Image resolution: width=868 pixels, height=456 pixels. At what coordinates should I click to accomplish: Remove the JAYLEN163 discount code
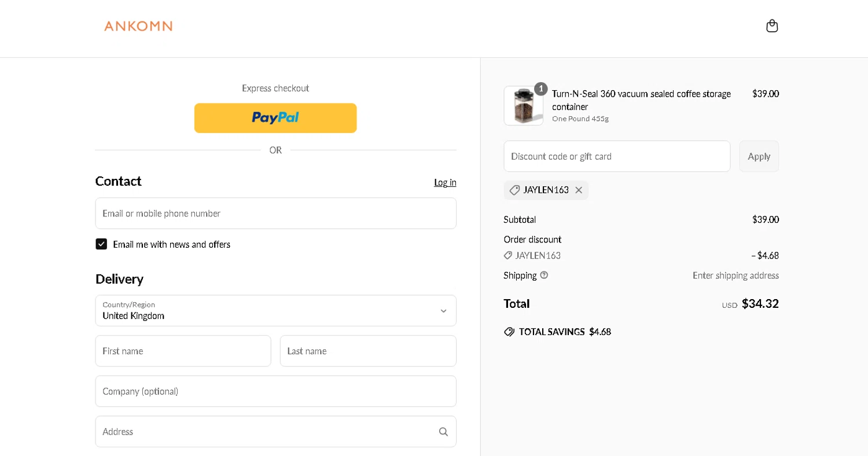tap(579, 190)
